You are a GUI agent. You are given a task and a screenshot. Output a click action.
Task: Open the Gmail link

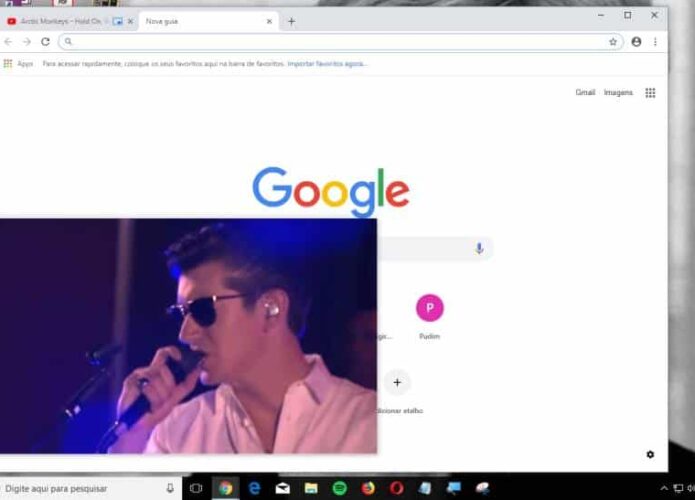585,92
